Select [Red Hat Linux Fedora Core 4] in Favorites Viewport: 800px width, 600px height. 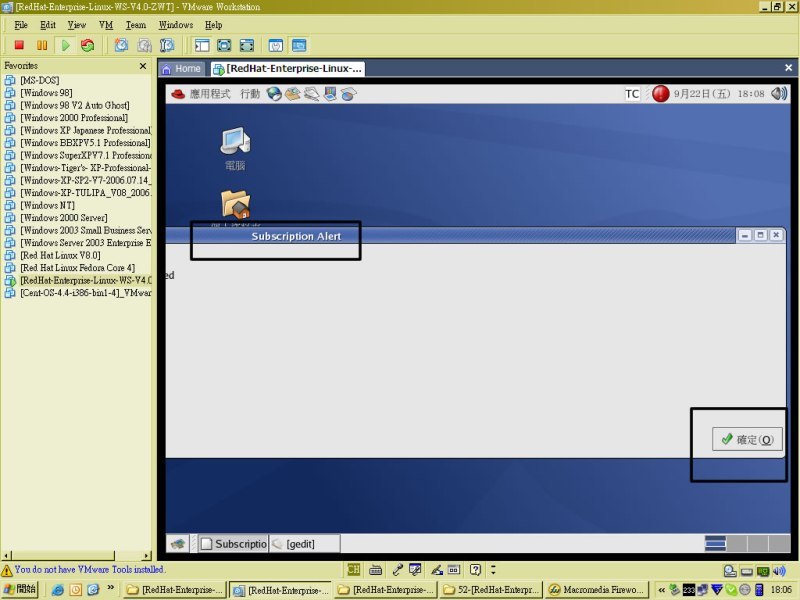coord(77,268)
